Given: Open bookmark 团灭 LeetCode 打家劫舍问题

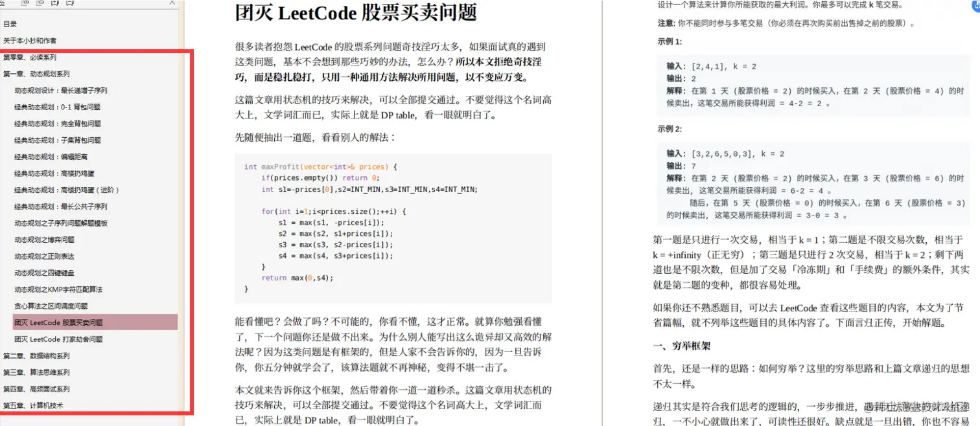Looking at the screenshot, I should (x=58, y=339).
